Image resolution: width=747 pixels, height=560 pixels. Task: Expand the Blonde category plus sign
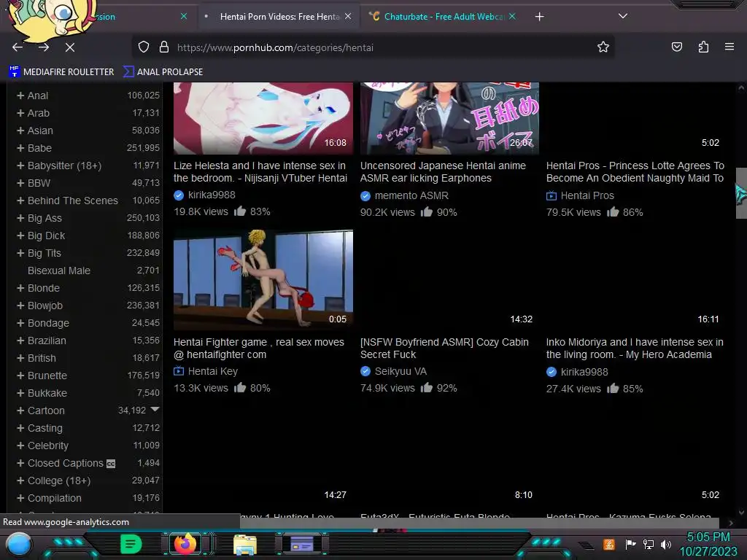click(20, 288)
